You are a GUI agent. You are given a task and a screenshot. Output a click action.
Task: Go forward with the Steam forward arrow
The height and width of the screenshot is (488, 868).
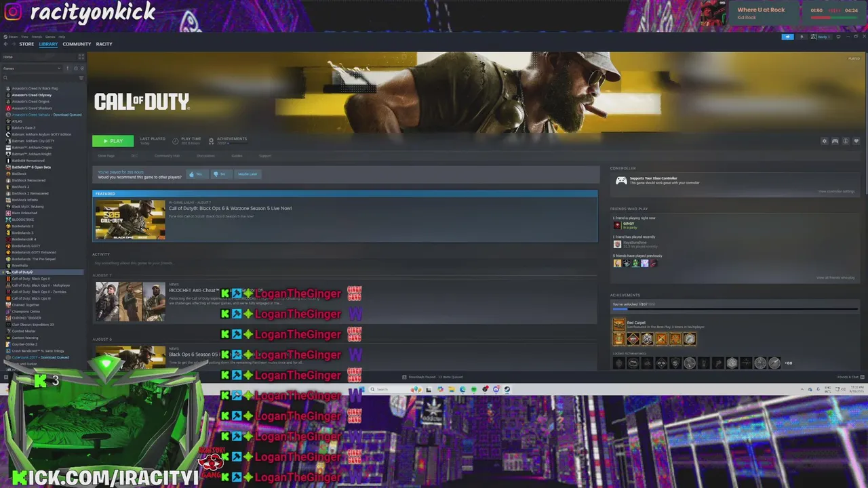13,44
